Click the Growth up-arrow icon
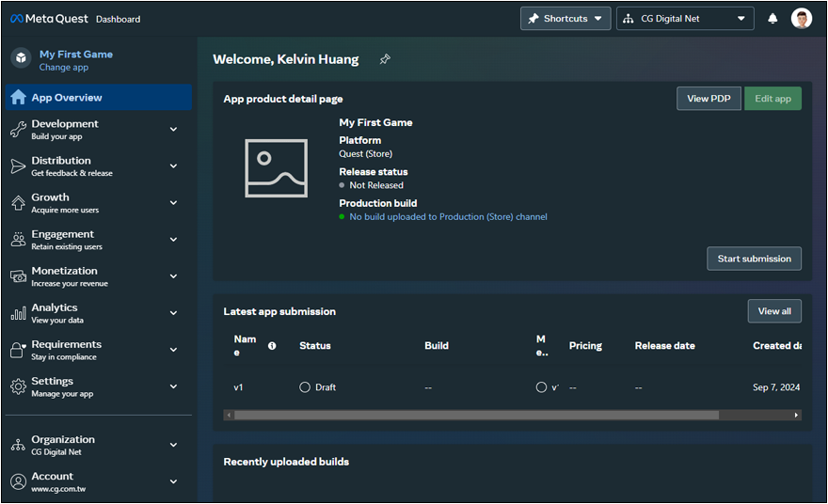The image size is (828, 504). pos(19,203)
